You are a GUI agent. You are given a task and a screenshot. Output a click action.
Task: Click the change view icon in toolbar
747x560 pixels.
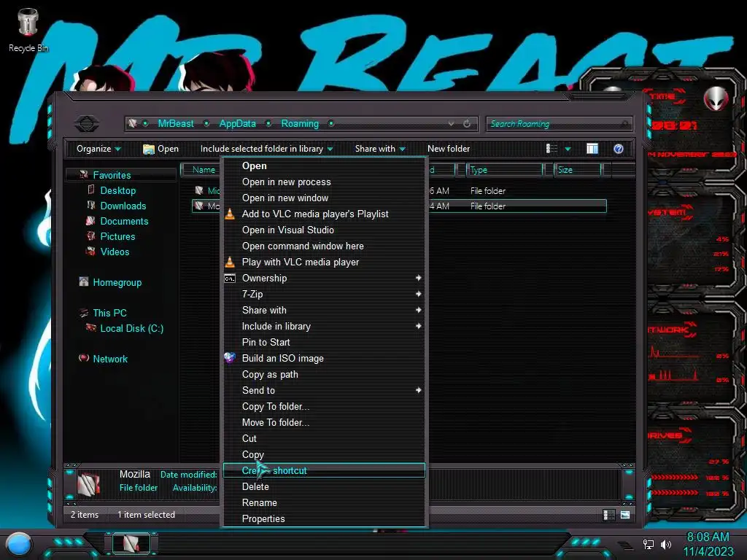[x=551, y=149]
